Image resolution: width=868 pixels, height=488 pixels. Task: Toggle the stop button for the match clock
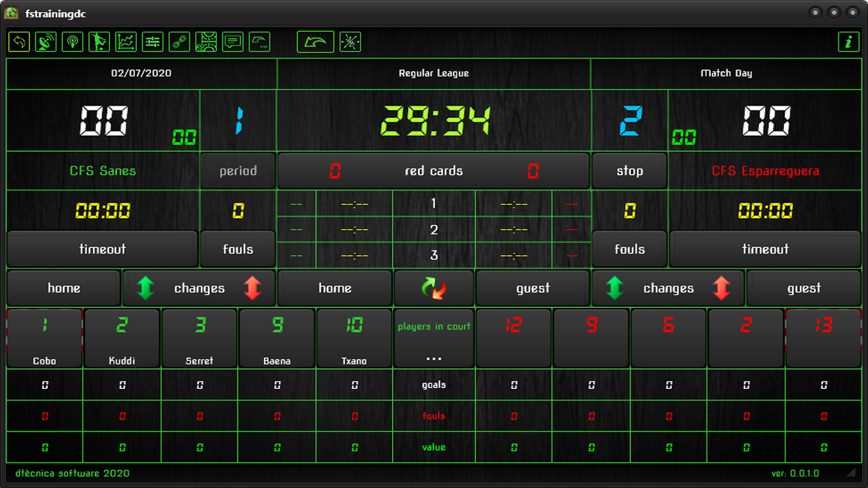pos(629,171)
